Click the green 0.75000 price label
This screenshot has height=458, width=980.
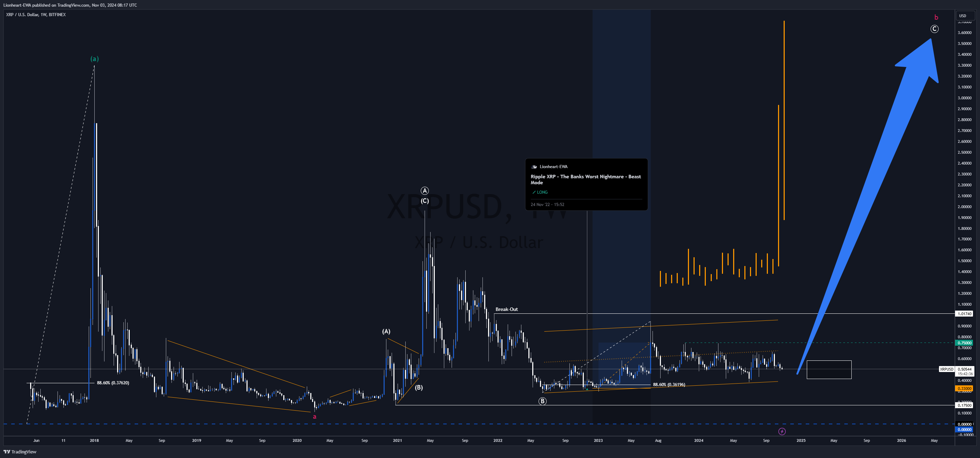(965, 343)
